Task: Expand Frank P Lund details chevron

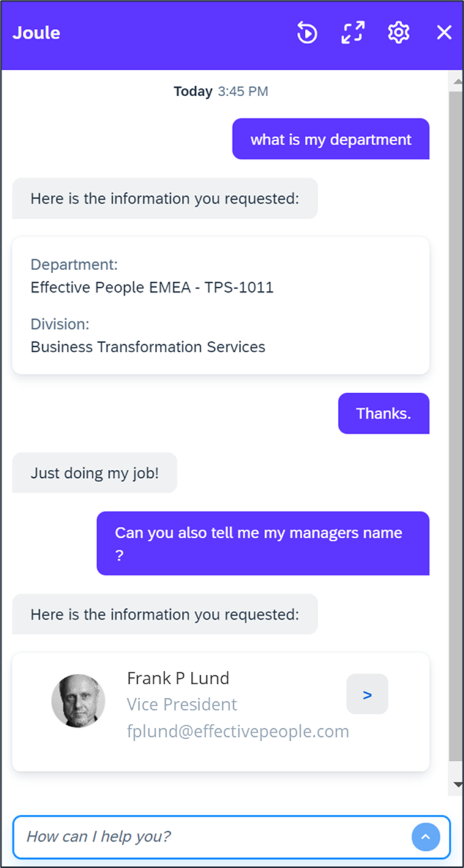Action: [367, 694]
